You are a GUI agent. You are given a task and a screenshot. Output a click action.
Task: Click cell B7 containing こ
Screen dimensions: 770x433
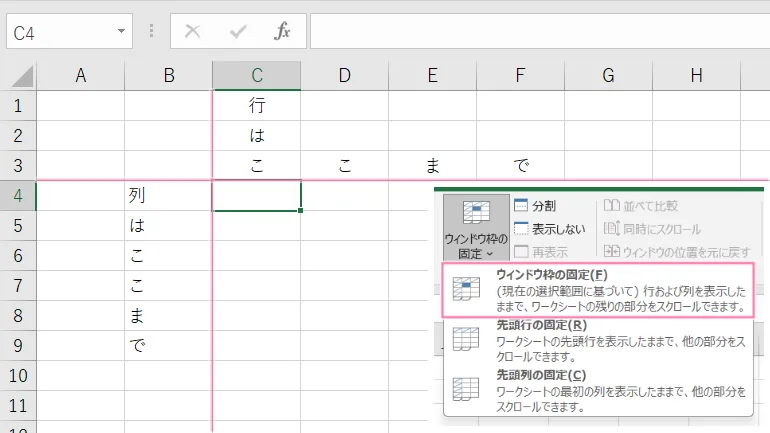169,286
